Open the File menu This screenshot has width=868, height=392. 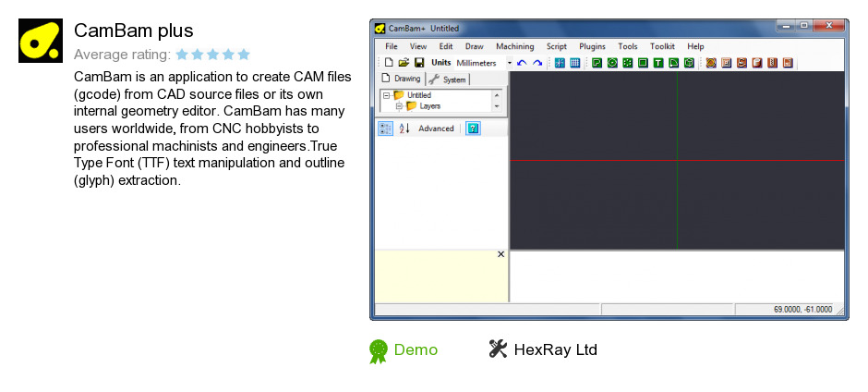tap(392, 46)
